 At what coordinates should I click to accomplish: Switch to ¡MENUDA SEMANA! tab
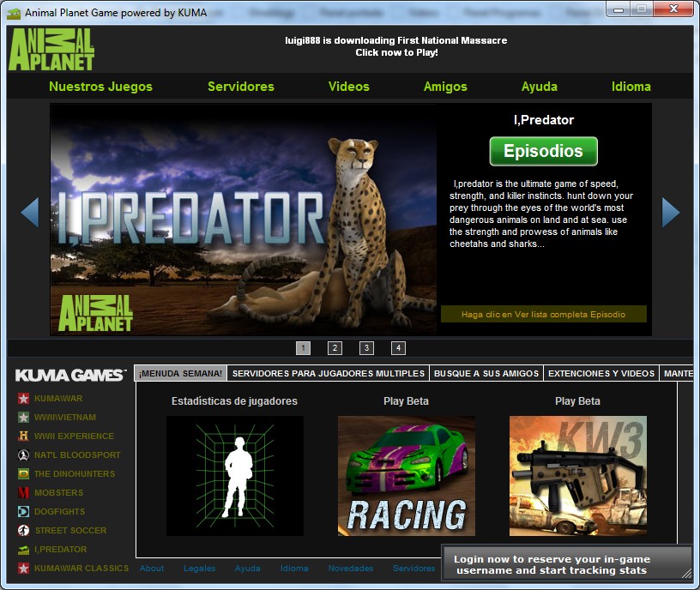(x=180, y=373)
